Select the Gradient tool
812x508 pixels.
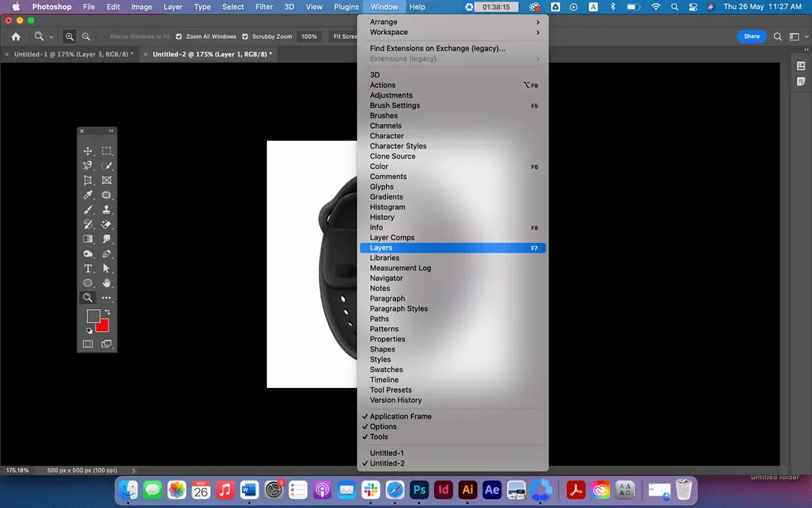tap(88, 239)
